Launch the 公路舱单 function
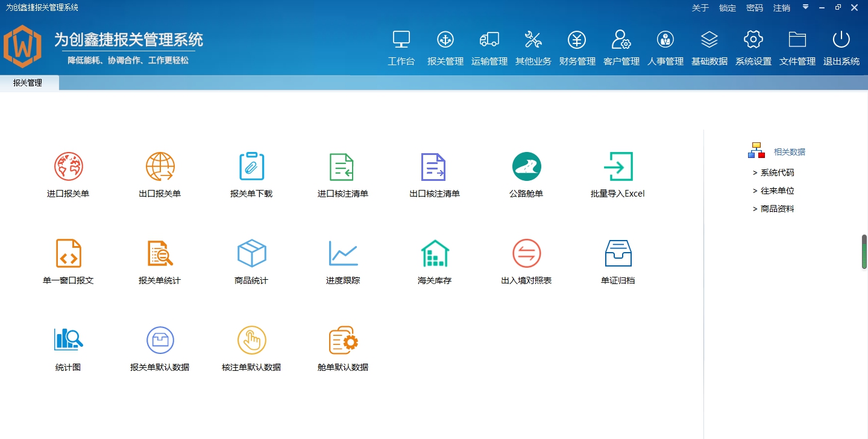868x439 pixels. pos(526,174)
